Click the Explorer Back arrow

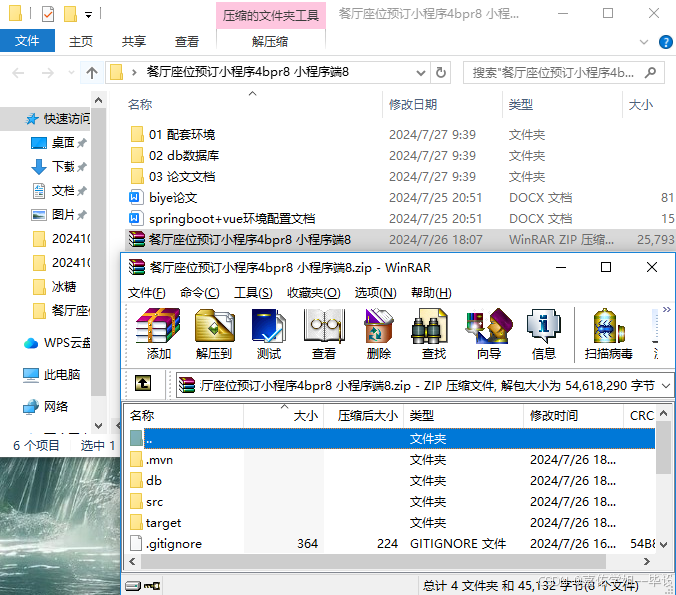(18, 72)
